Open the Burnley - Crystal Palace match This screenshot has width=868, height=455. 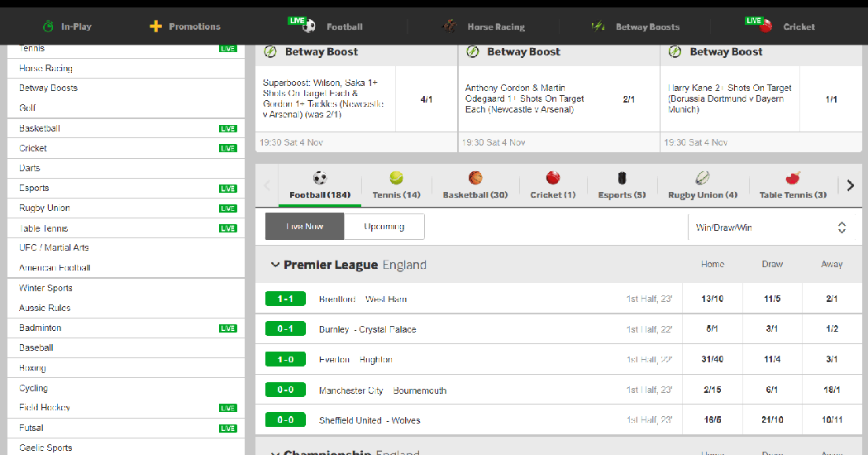(x=368, y=329)
